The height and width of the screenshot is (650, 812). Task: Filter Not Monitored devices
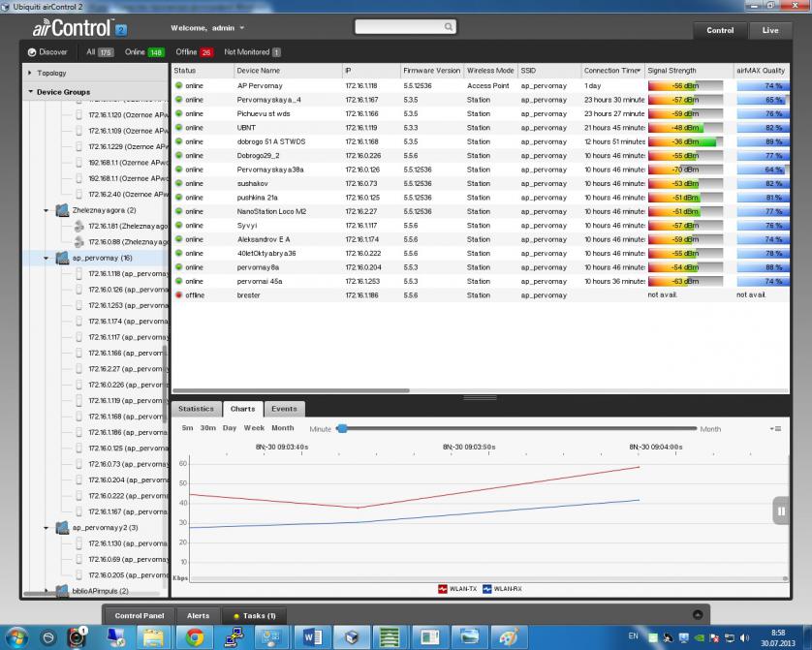252,51
